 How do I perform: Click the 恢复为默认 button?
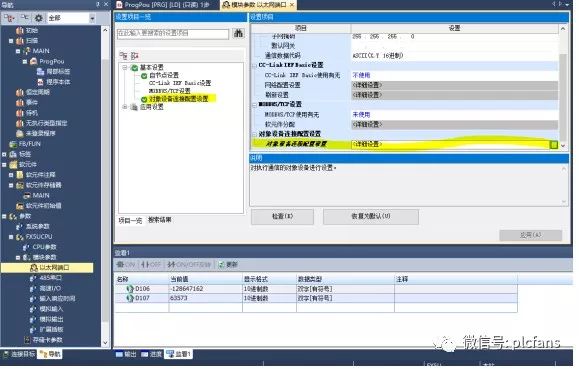click(371, 216)
